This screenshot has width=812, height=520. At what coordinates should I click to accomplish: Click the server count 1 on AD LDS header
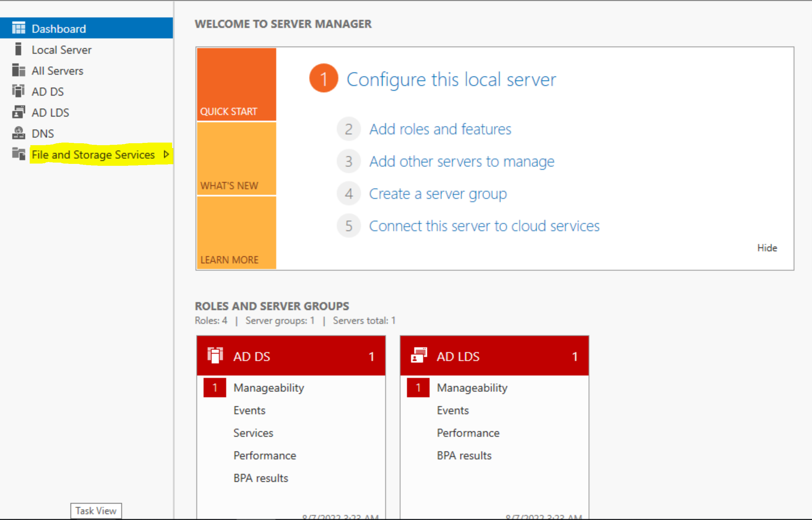pos(575,356)
